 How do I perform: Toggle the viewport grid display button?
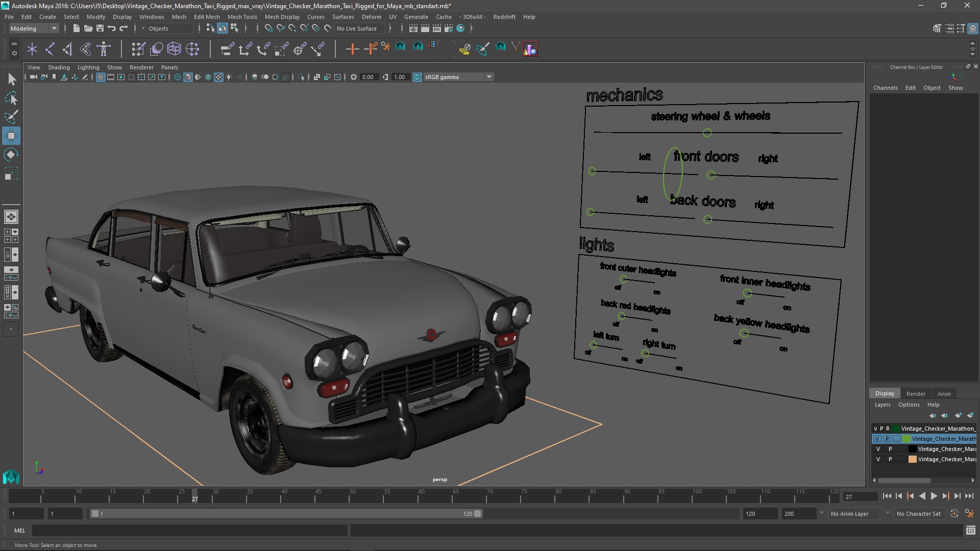point(101,77)
